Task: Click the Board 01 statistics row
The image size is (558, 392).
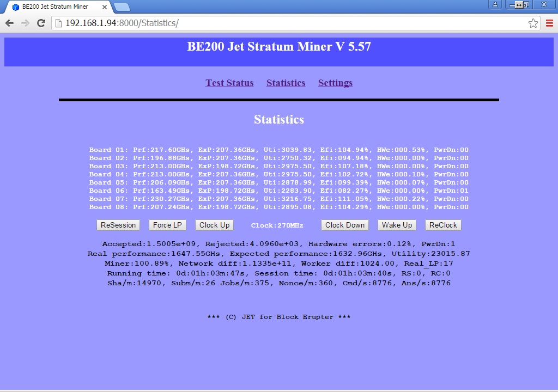Action: click(x=278, y=150)
